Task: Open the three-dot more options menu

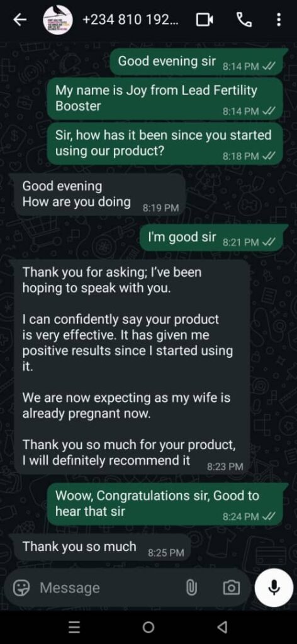Action: (279, 19)
